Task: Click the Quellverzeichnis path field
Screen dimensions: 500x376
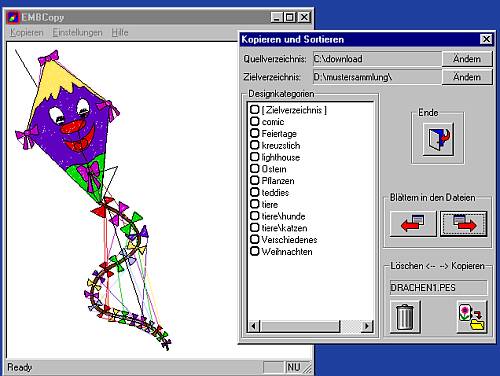Action: (377, 59)
